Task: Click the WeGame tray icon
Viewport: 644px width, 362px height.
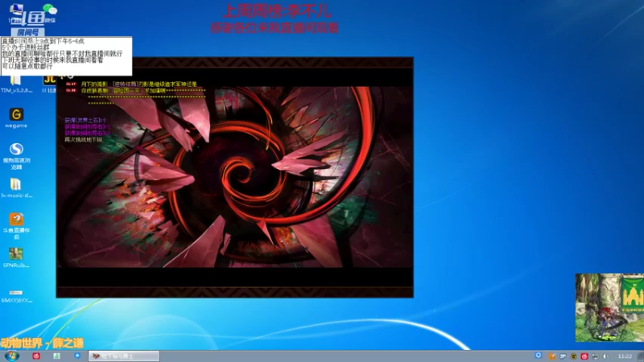Action: click(574, 356)
